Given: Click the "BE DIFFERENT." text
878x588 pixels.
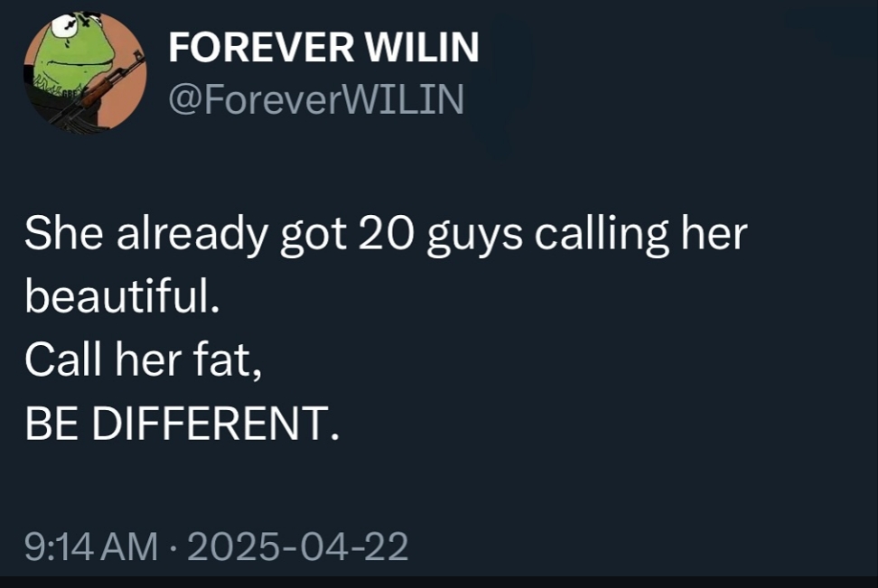Looking at the screenshot, I should pos(182,424).
